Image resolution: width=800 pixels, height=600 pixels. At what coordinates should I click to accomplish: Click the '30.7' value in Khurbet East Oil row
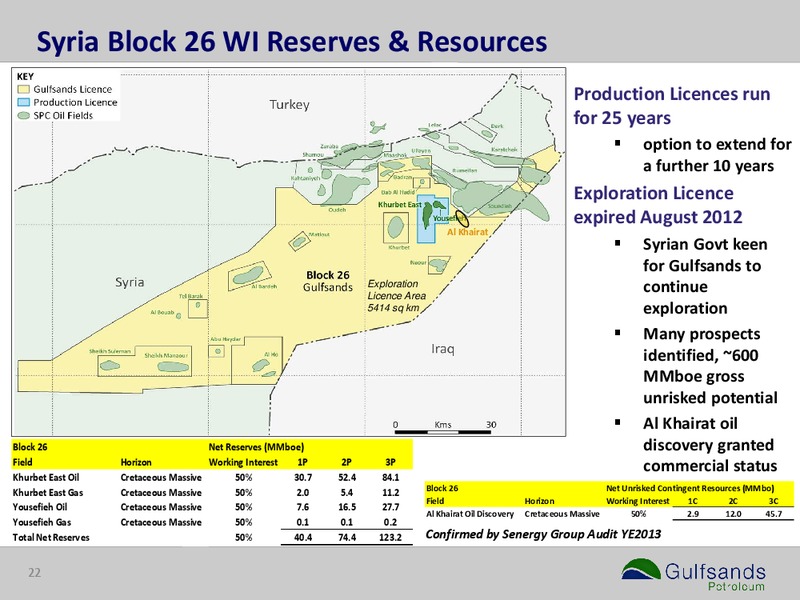(303, 478)
